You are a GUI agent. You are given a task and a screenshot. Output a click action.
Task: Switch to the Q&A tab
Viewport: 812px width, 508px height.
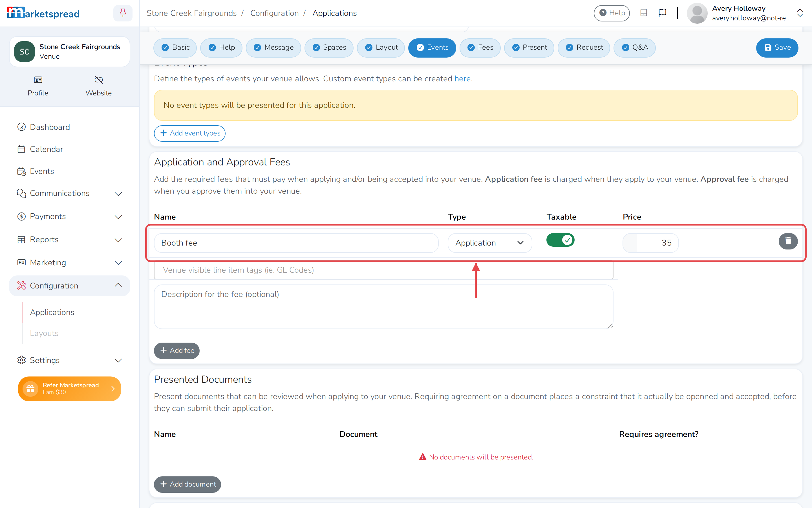pos(634,48)
